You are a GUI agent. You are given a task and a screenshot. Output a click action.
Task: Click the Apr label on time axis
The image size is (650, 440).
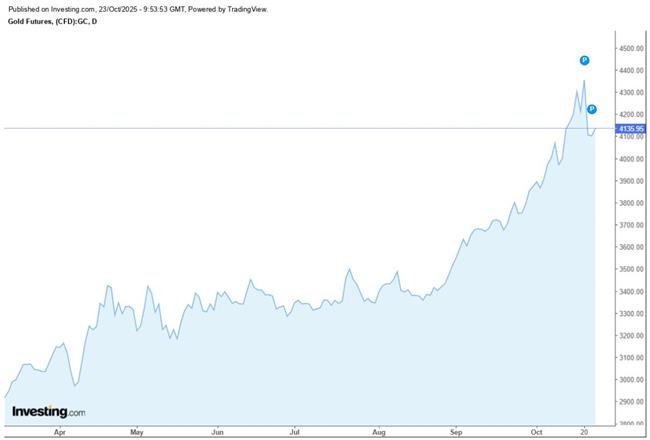[x=59, y=433]
